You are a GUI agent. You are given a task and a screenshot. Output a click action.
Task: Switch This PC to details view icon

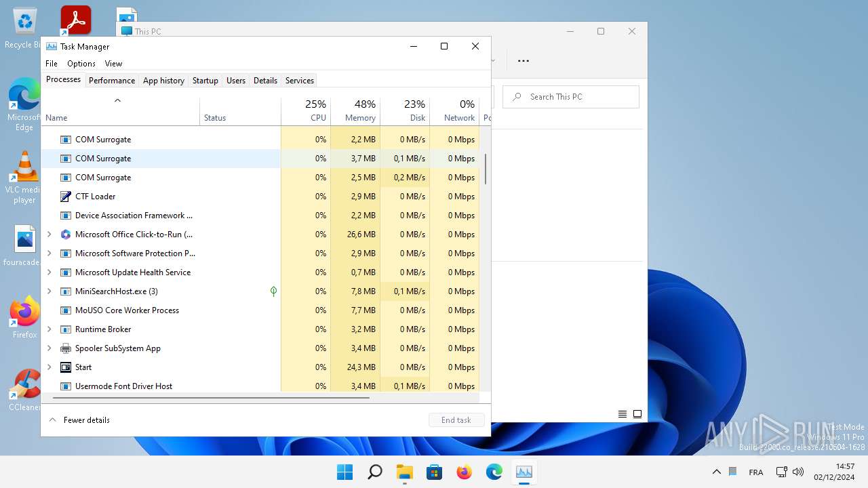tap(623, 414)
